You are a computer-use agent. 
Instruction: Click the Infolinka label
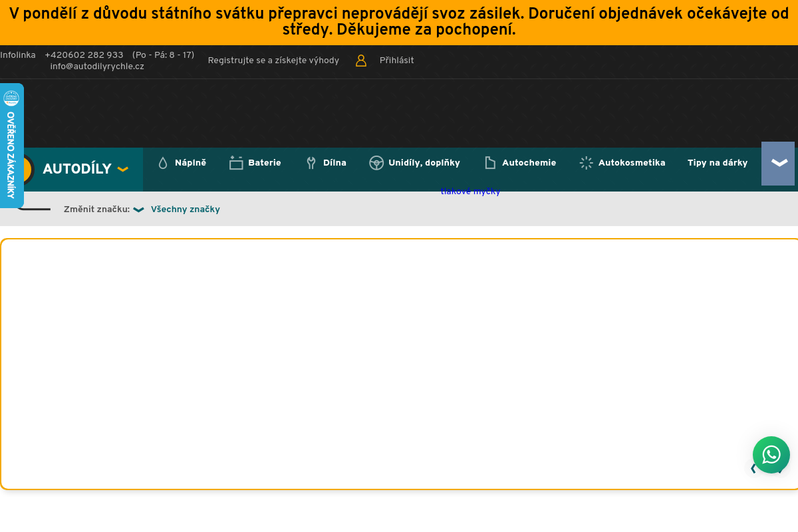point(18,55)
